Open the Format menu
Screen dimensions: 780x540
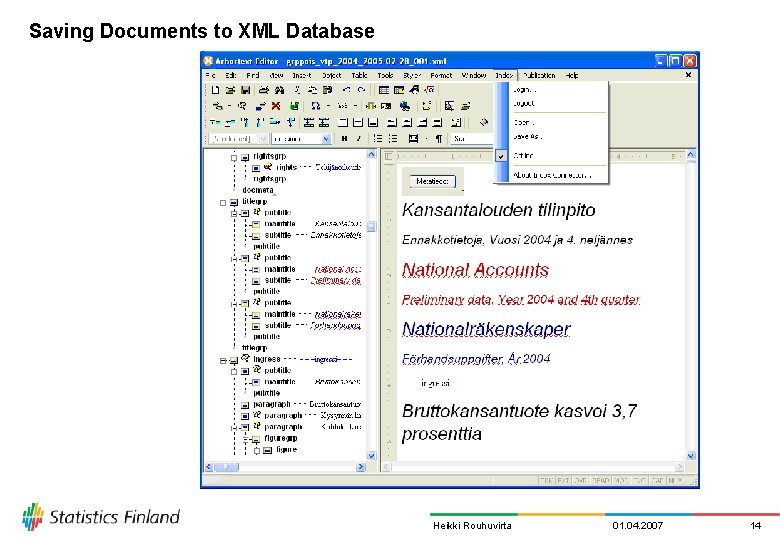(441, 75)
